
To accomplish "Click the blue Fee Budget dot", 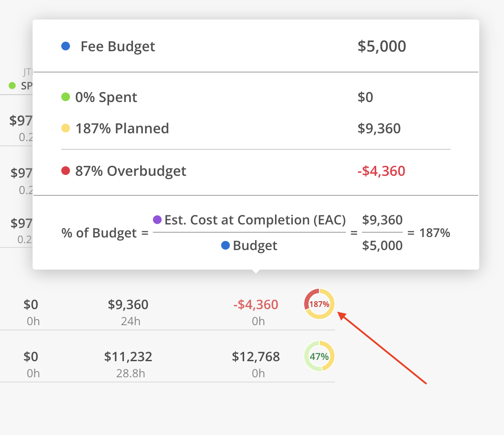I will coord(66,46).
